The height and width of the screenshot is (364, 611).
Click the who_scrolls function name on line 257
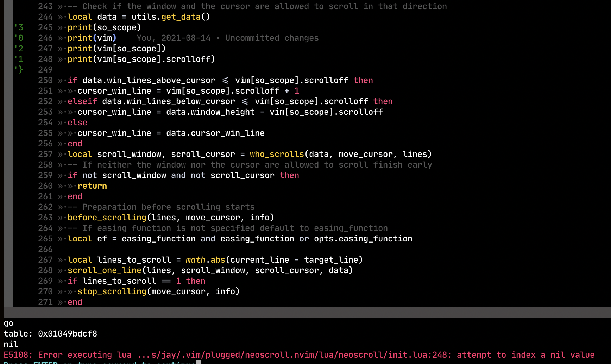click(x=277, y=154)
